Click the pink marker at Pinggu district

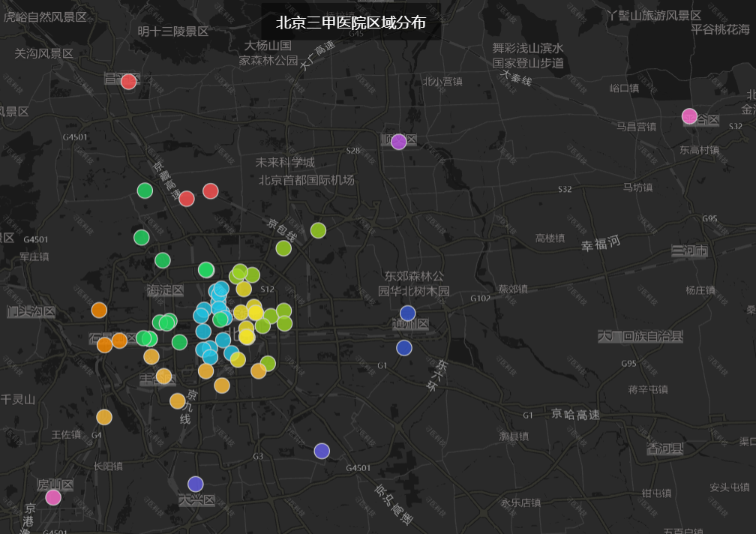tap(690, 116)
